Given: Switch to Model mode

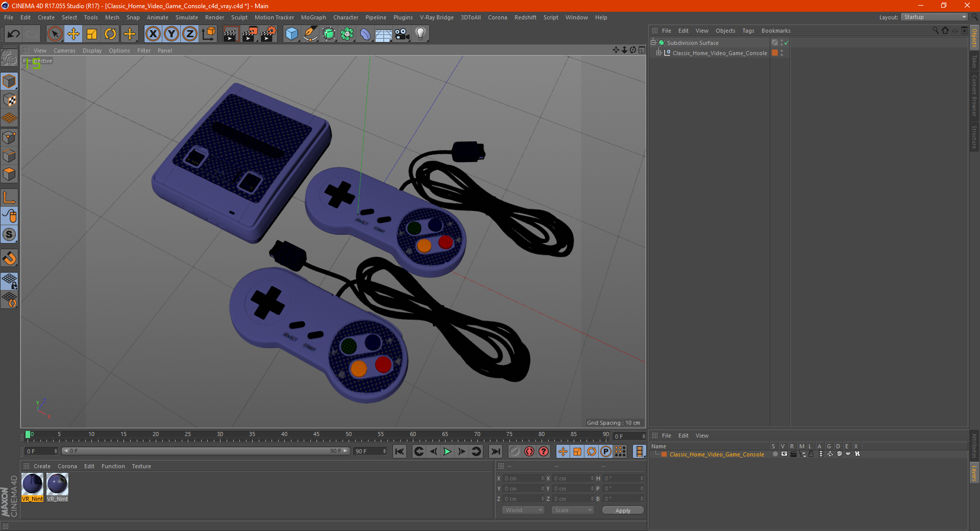Looking at the screenshot, I should 9,82.
